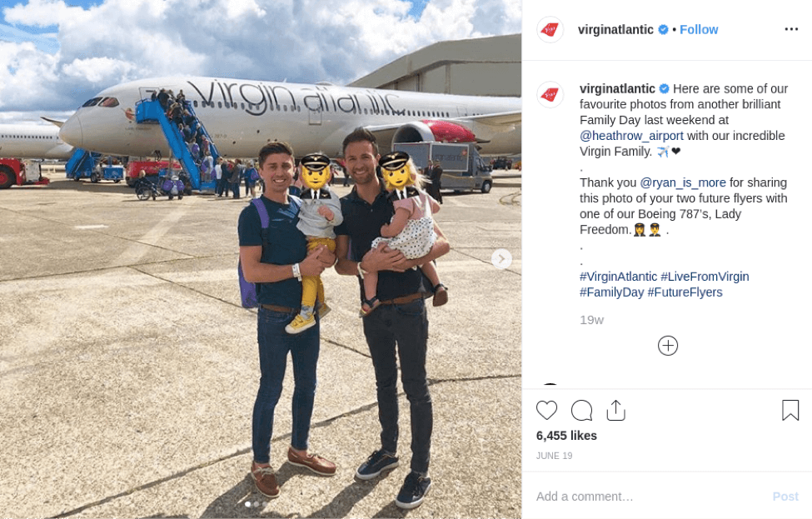Follow the virginatlantic account
Viewport: 812px width, 519px height.
[x=699, y=29]
